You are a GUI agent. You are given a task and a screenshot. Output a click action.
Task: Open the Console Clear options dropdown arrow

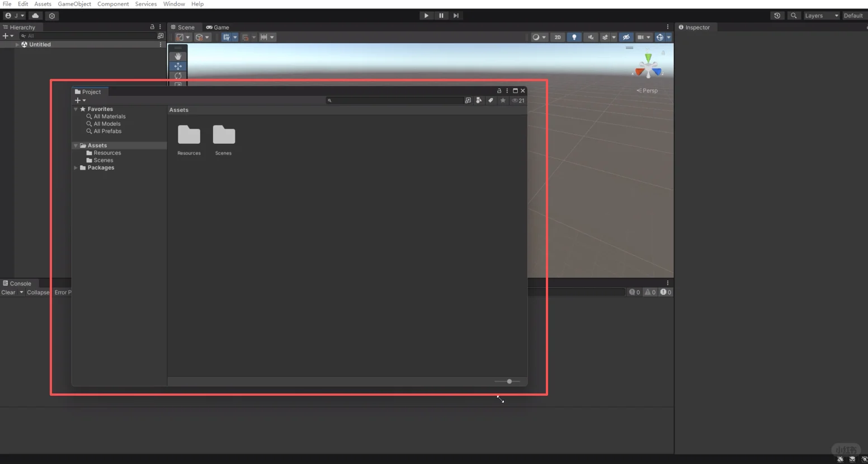click(22, 292)
